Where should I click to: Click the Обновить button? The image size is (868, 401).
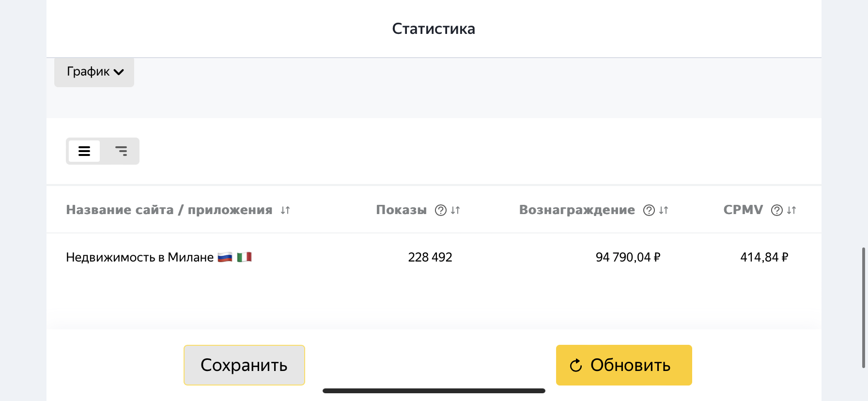tap(624, 365)
